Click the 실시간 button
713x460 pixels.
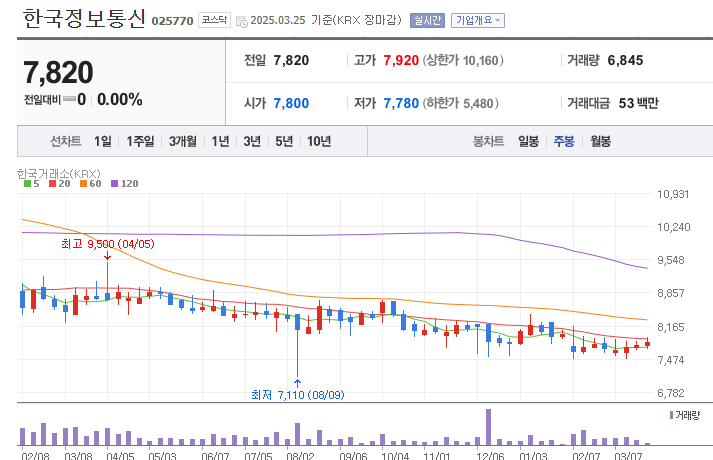coord(427,20)
